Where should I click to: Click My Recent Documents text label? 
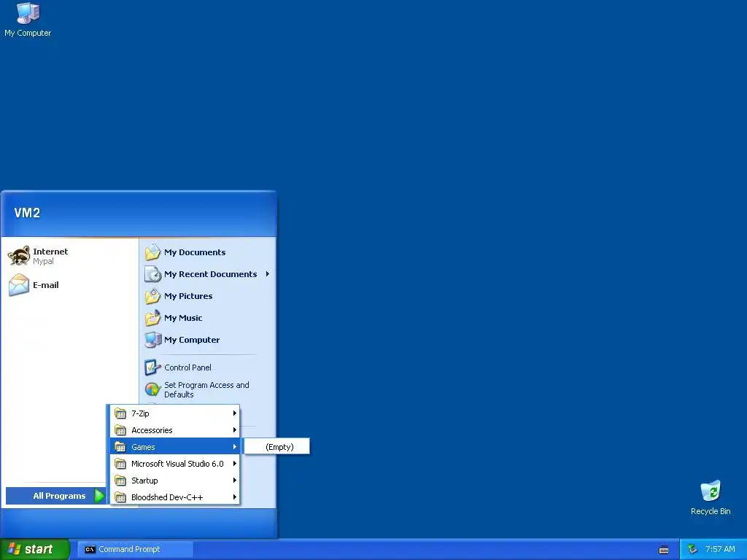pos(211,274)
